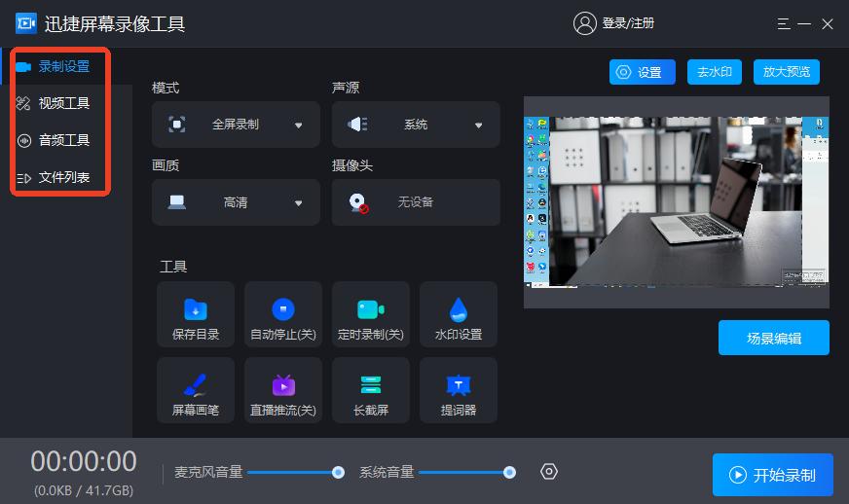Open 水印设置 watermark settings
Viewport: 849px width, 504px height.
459,314
